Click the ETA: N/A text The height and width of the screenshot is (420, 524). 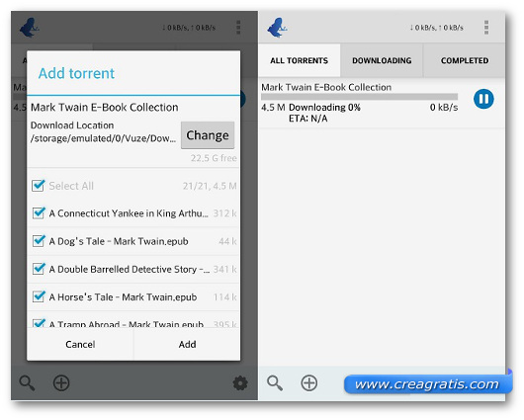point(308,119)
